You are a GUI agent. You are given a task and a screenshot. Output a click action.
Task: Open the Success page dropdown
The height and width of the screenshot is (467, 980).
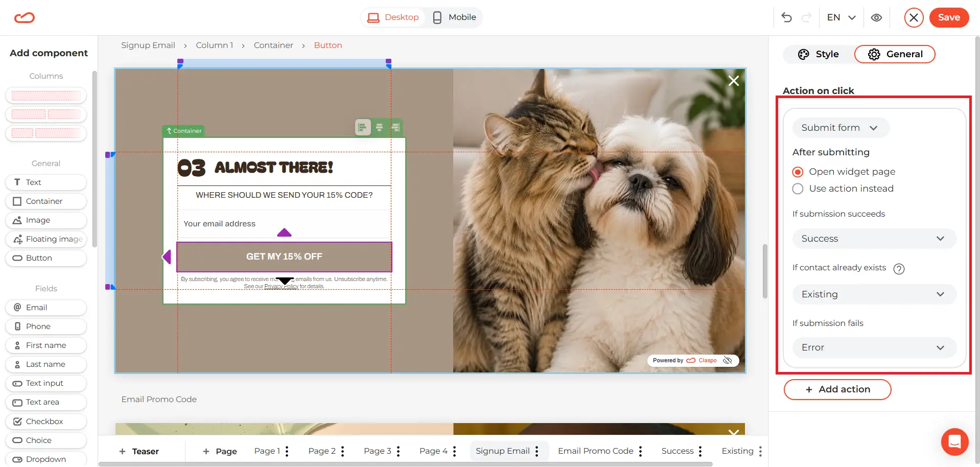[x=874, y=239]
